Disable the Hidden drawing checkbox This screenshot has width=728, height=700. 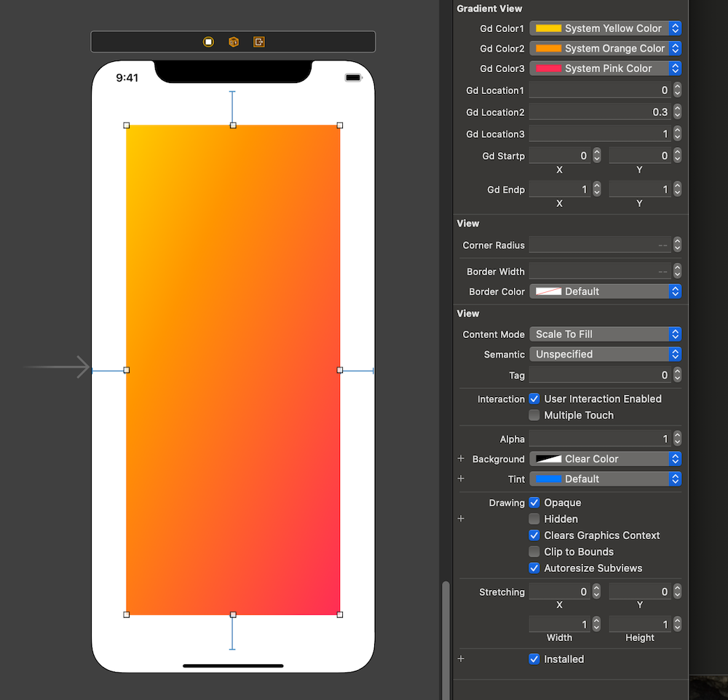[x=534, y=519]
